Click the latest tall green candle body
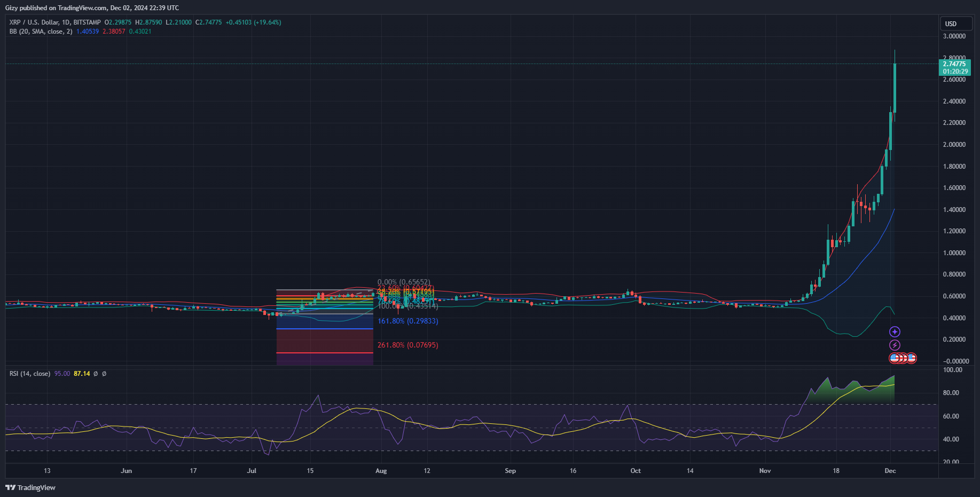The height and width of the screenshot is (497, 980). coord(895,88)
